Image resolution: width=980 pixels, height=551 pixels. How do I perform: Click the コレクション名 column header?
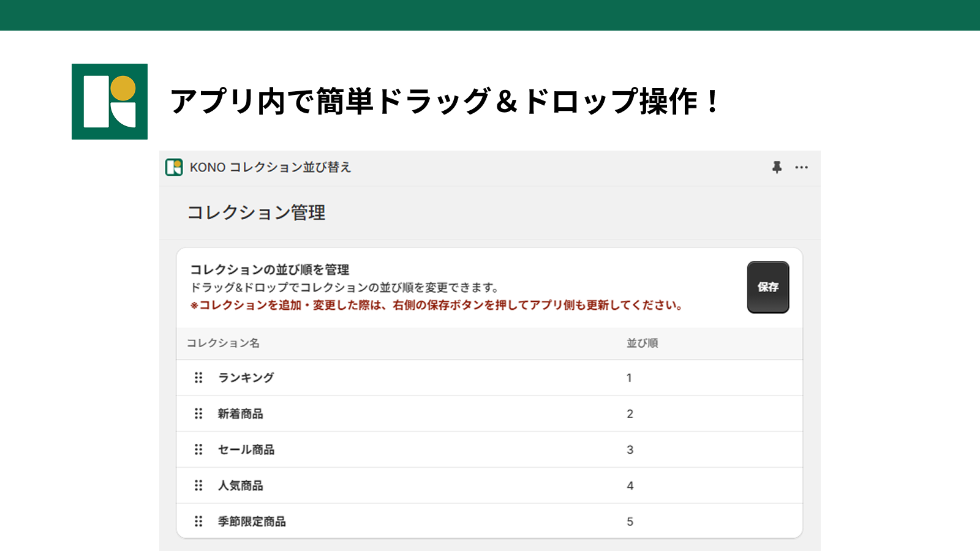[223, 343]
